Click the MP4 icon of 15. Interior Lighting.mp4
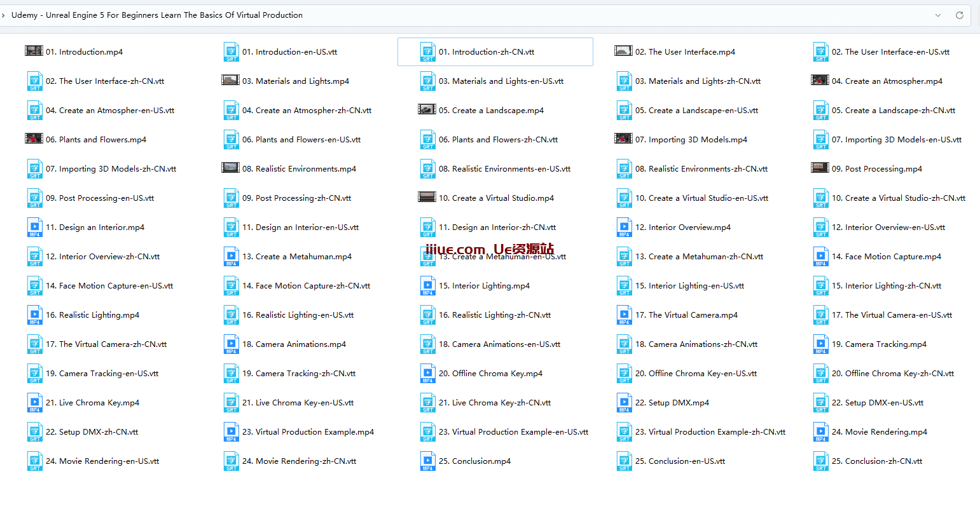Image resolution: width=980 pixels, height=509 pixels. pos(428,286)
